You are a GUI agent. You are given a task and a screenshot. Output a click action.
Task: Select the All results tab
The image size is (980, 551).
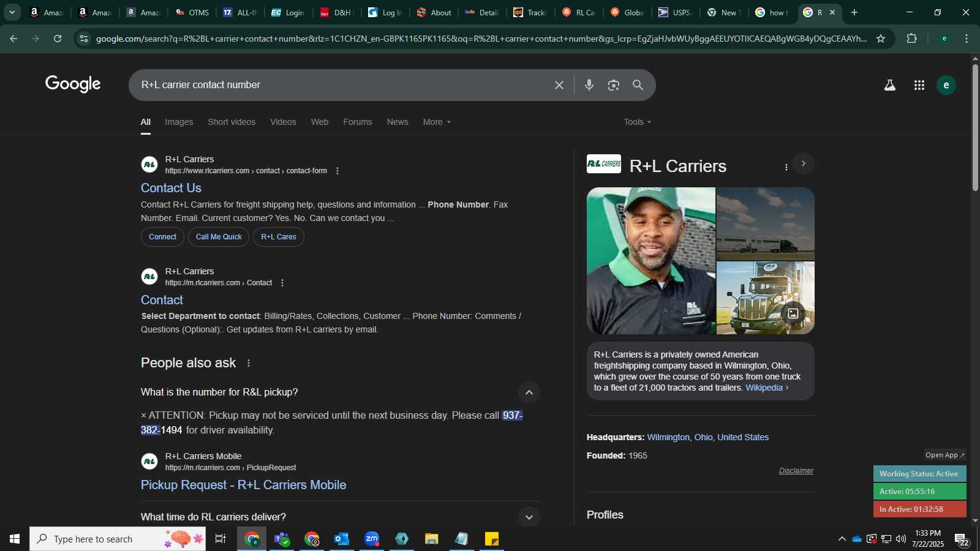point(146,122)
